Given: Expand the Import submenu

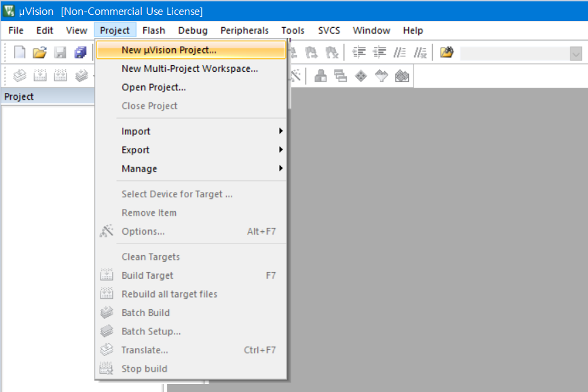Looking at the screenshot, I should pos(191,132).
